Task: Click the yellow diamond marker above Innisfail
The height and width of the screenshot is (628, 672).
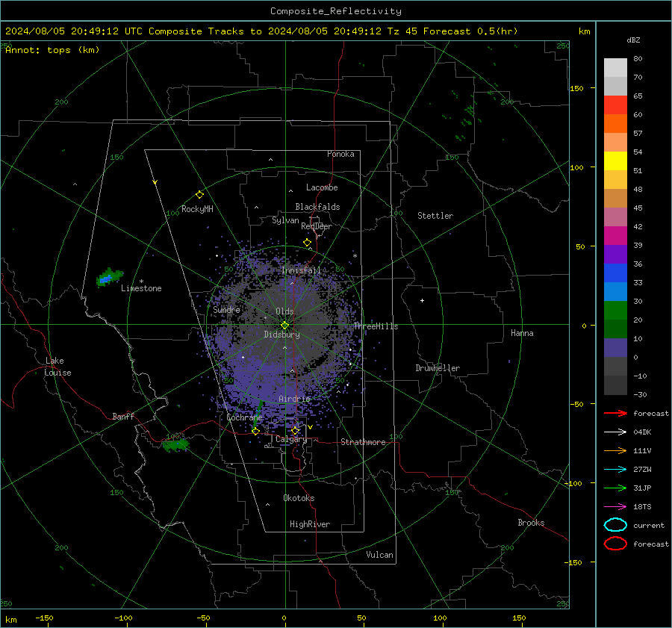Action: tap(307, 243)
